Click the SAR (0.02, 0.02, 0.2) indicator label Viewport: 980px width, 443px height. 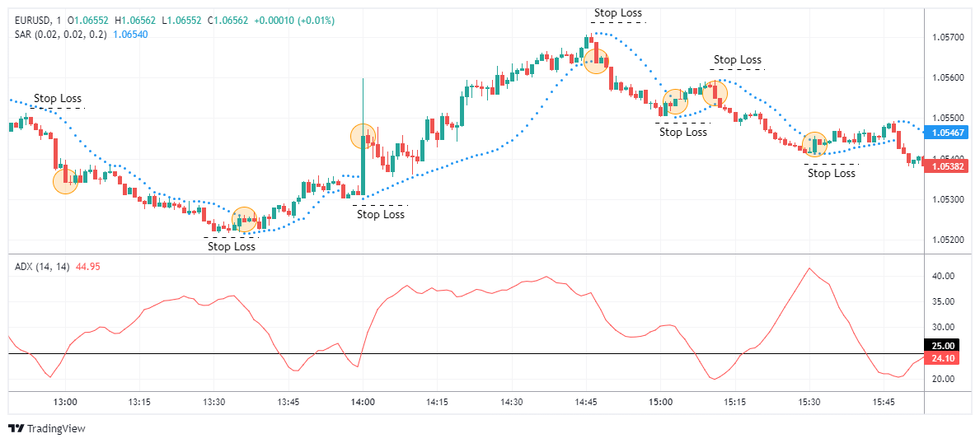point(60,35)
